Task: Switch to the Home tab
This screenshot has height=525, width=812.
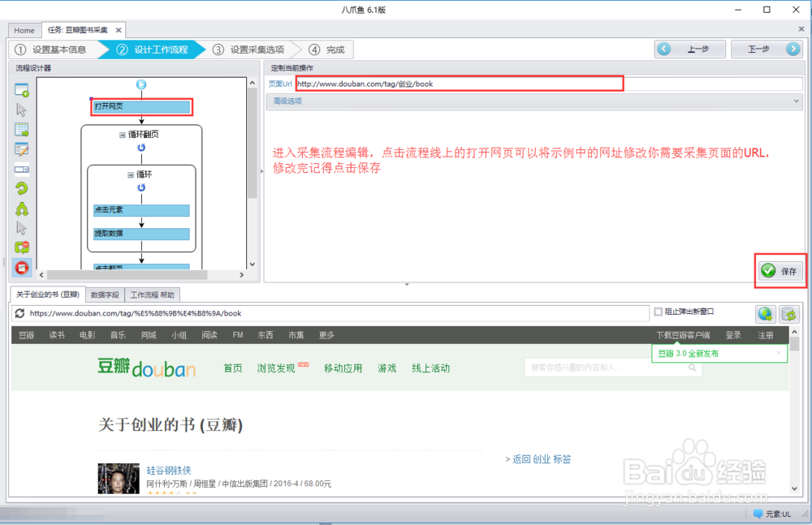Action: (x=24, y=31)
